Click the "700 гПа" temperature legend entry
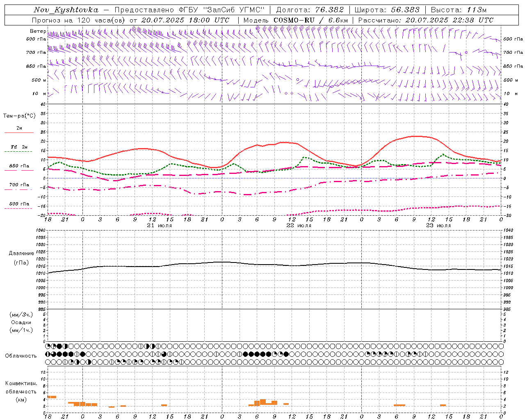The width and height of the screenshot is (525, 420). [19, 185]
